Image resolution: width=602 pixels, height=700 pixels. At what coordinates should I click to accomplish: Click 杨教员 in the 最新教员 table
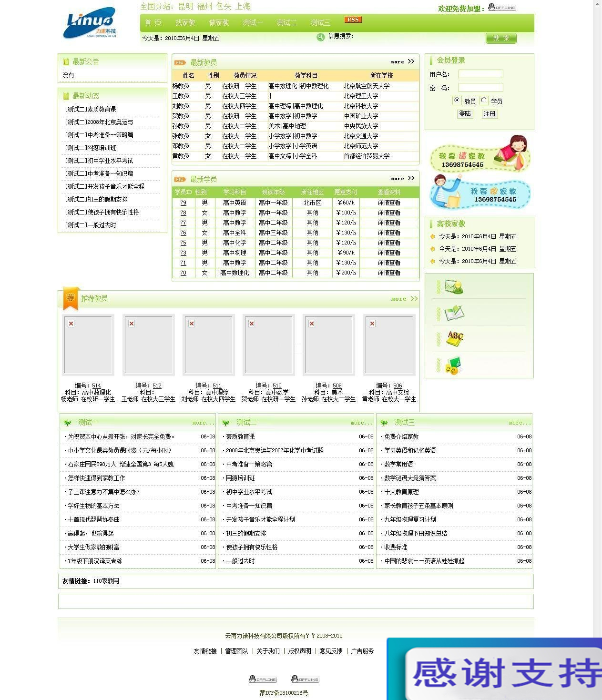tap(181, 86)
